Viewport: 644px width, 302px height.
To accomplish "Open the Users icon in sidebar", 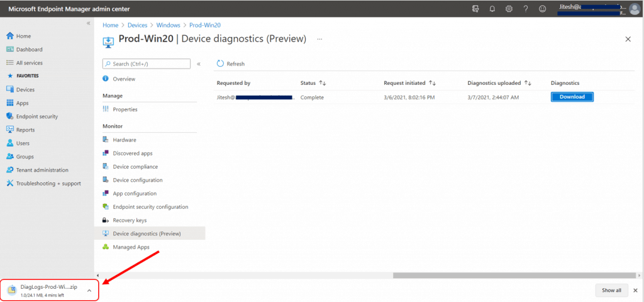I will click(10, 143).
